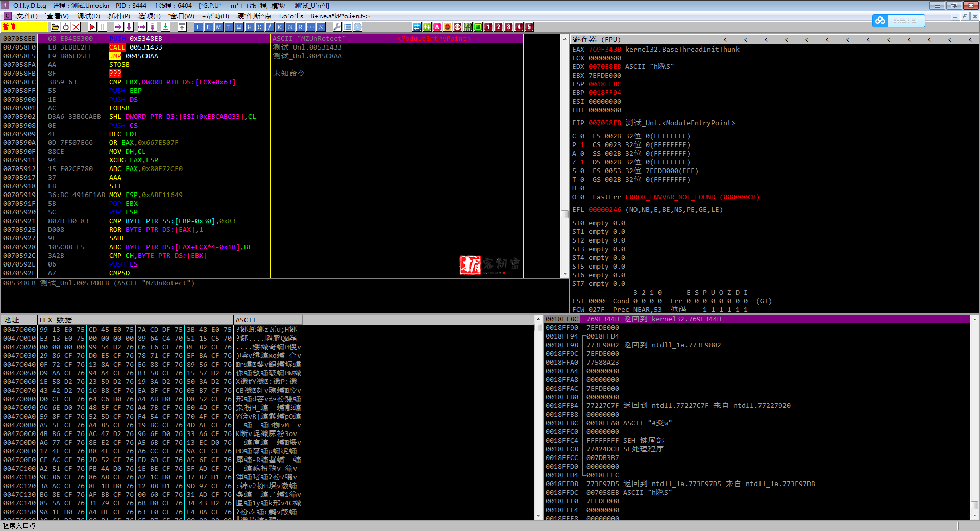This screenshot has width=980, height=531.
Task: Select the EIP register value 007058EB
Action: pos(605,123)
